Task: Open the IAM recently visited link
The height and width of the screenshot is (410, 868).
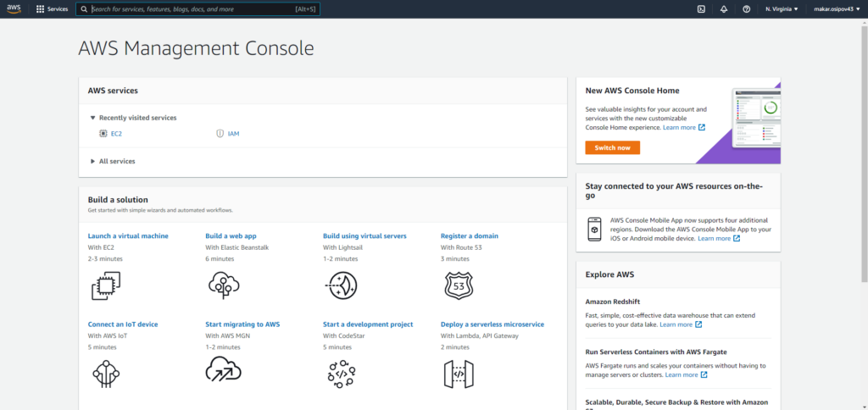Action: coord(234,133)
